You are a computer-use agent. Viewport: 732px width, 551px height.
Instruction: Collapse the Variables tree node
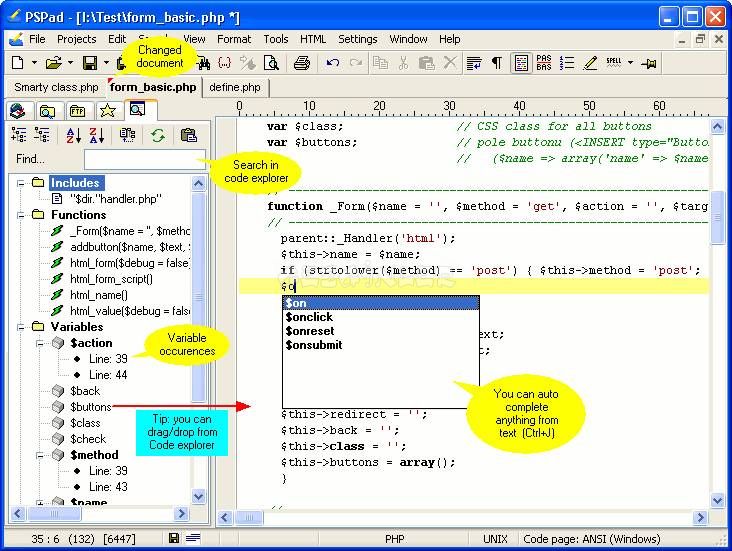point(21,327)
